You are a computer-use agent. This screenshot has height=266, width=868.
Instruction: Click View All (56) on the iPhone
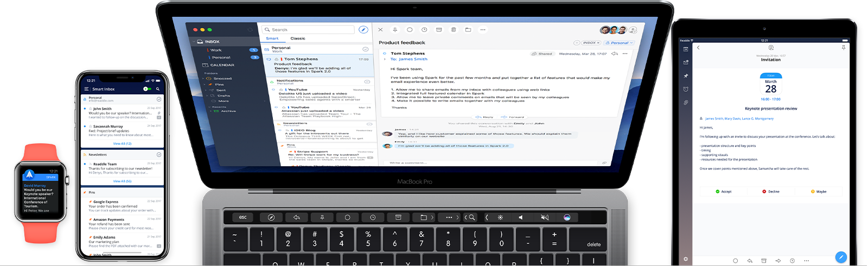(122, 181)
